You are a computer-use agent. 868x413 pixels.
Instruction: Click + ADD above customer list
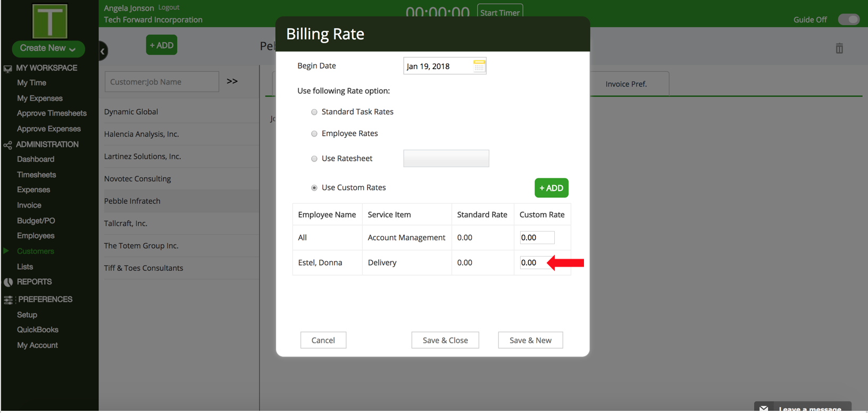tap(162, 45)
